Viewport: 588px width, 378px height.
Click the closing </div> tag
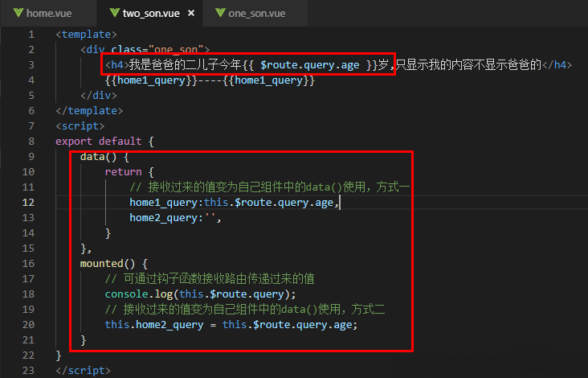tap(99, 96)
